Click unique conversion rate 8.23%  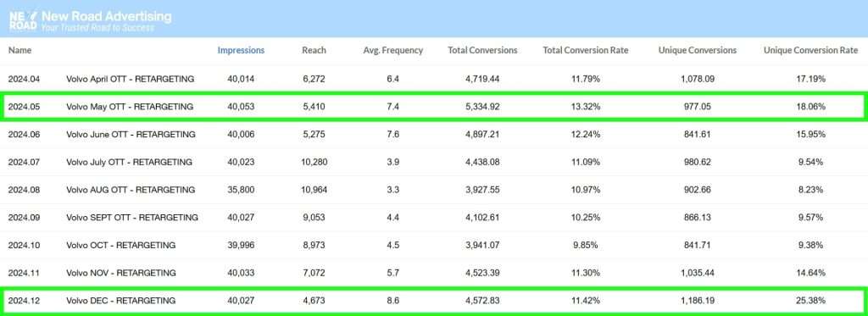tap(810, 190)
